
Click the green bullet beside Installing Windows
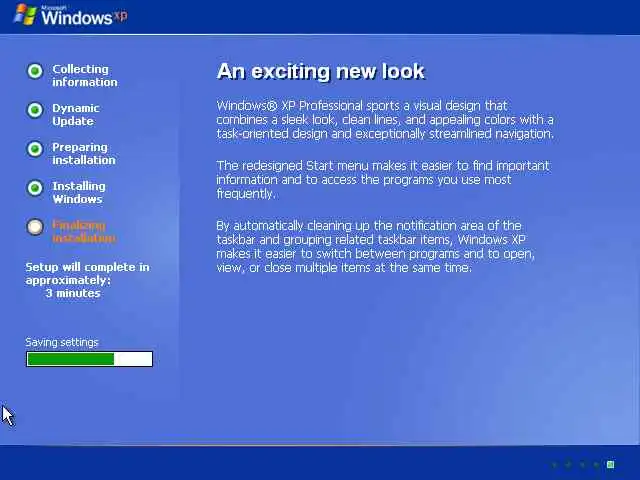(x=35, y=188)
